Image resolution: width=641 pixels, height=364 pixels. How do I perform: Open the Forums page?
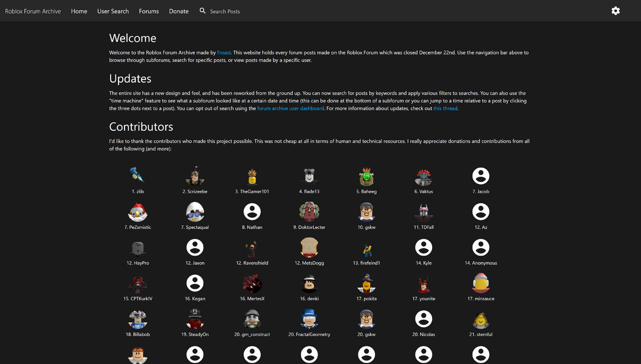148,11
